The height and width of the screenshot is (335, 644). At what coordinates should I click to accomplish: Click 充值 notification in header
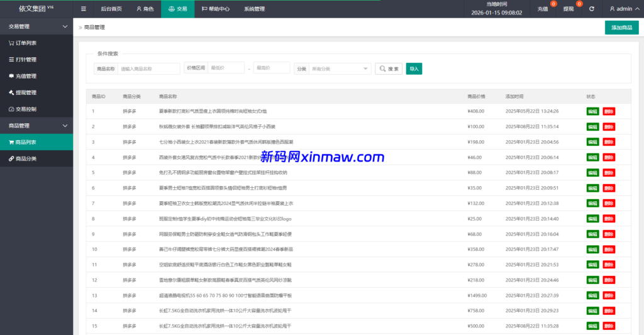pyautogui.click(x=543, y=9)
